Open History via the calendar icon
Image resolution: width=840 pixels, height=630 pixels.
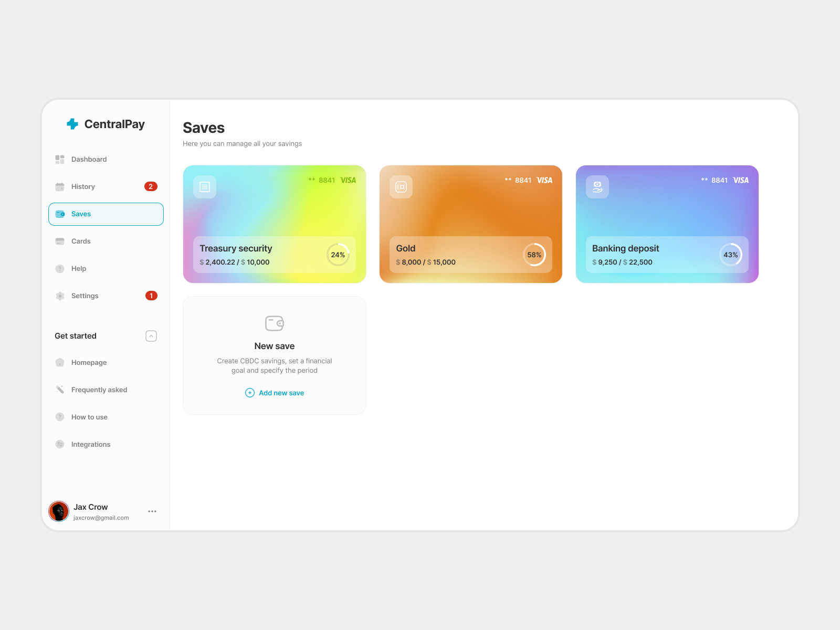59,186
